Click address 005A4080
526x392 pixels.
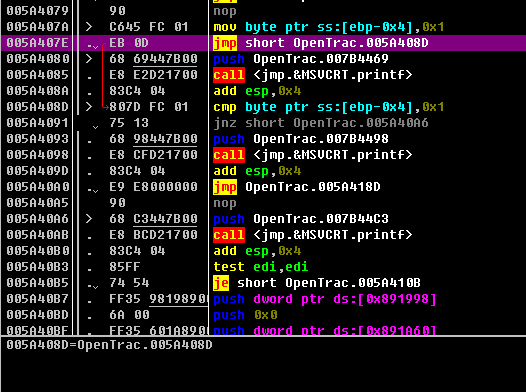38,59
